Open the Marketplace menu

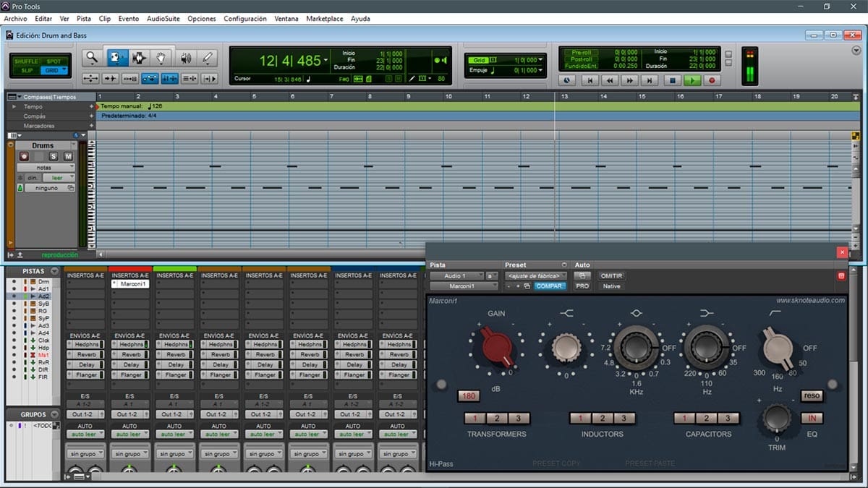[x=325, y=18]
